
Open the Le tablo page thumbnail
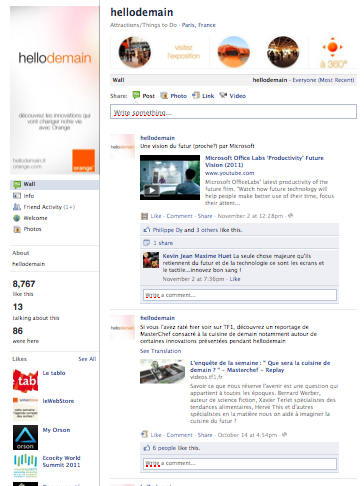click(x=25, y=380)
